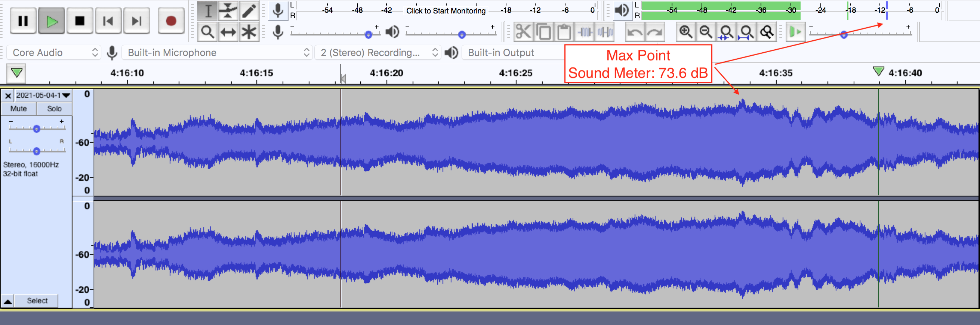Click the microphone icon beside recording slider
Screen dimensions: 980x325
[278, 32]
